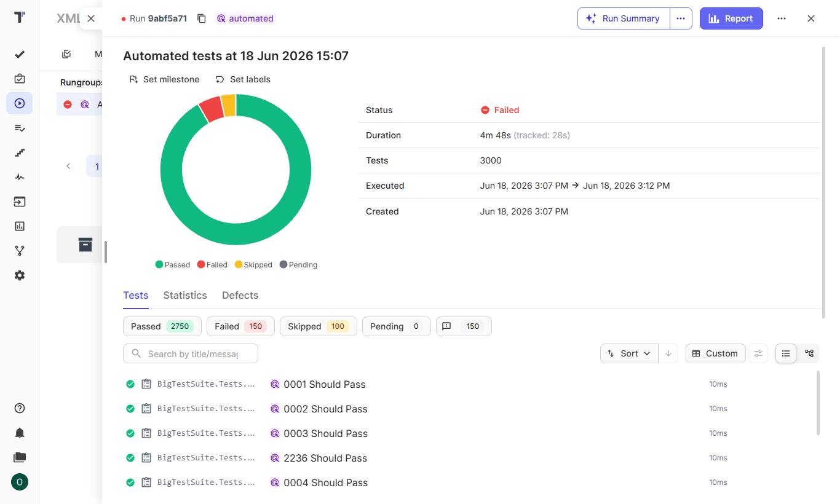Switch to the Defects tab
The image size is (840, 504).
(240, 295)
